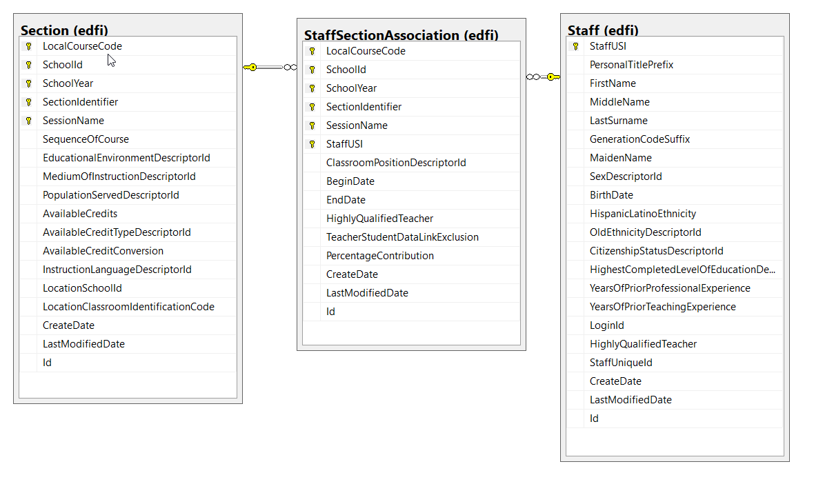The height and width of the screenshot is (504, 814).
Task: Select the CitizenshipStatusDescriptorId column
Action: (x=675, y=251)
